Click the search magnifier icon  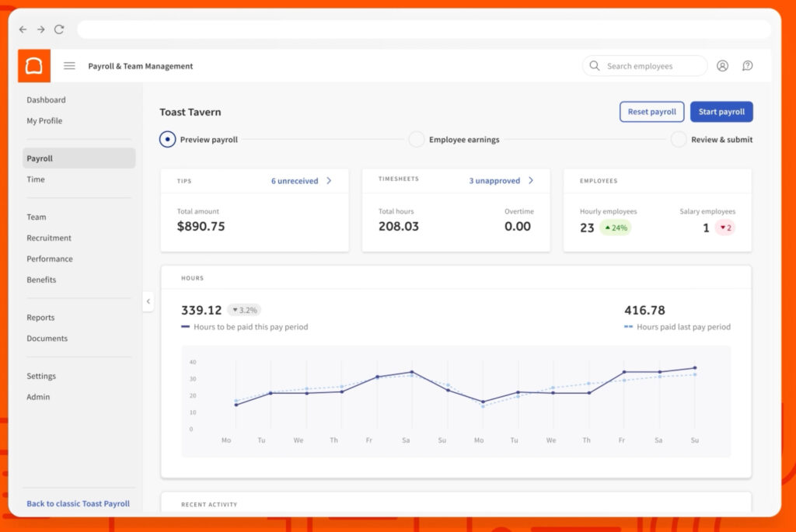pyautogui.click(x=595, y=66)
